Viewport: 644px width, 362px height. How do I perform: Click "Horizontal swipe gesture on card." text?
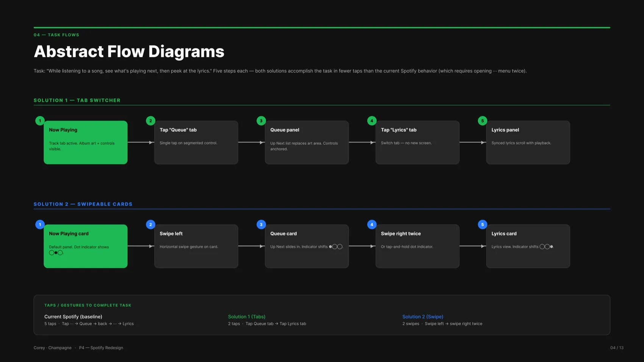point(189,247)
